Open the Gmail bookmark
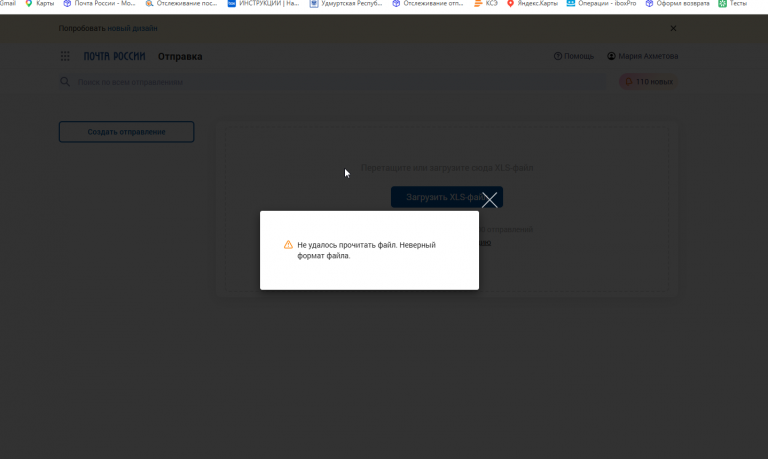 (x=7, y=3)
